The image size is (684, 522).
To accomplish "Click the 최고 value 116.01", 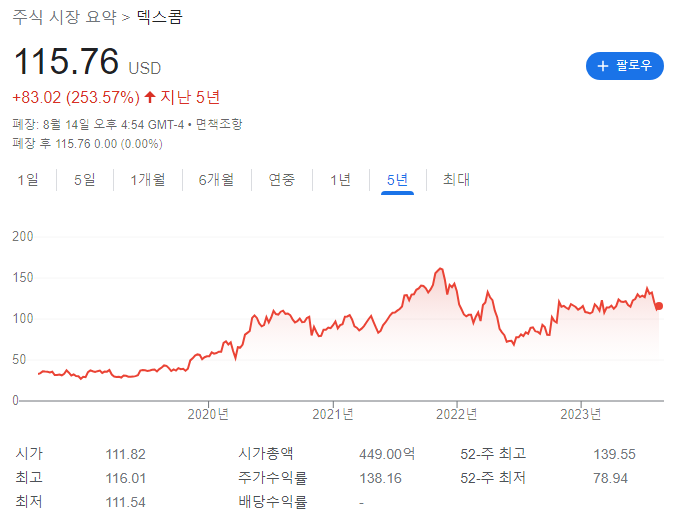I will pyautogui.click(x=125, y=478).
